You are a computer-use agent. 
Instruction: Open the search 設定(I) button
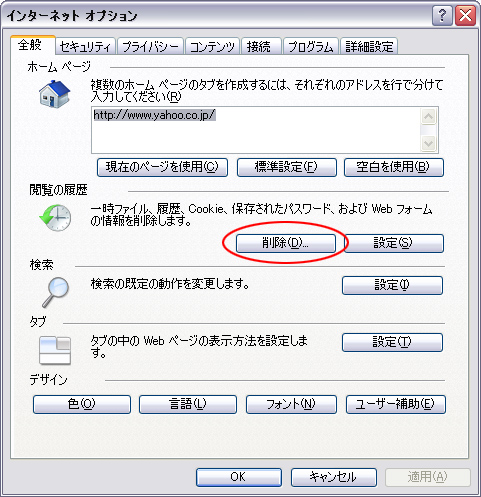[x=392, y=285]
